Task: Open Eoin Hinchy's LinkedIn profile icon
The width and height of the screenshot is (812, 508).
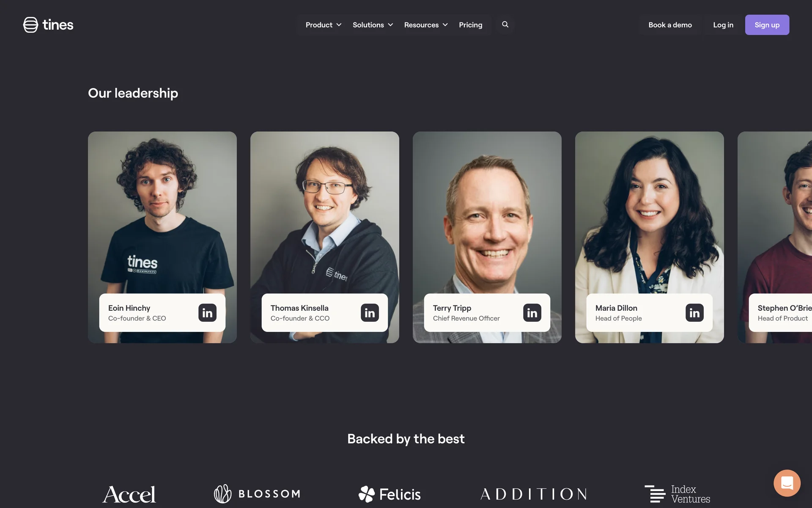Action: coord(207,313)
